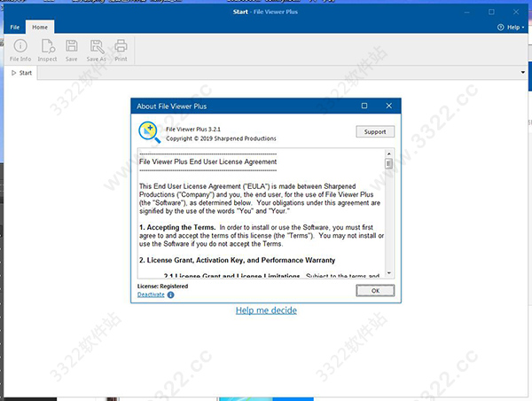
Task: Open the Help menu at top right
Action: tap(511, 28)
